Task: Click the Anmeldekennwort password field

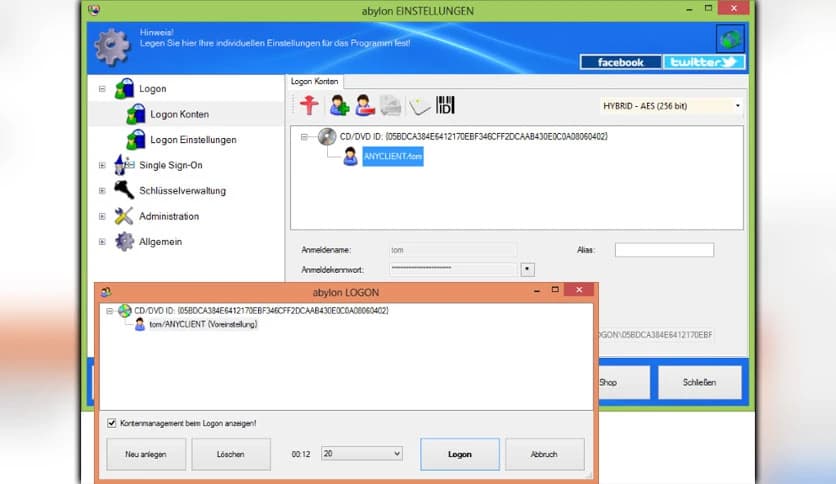Action: pos(453,269)
